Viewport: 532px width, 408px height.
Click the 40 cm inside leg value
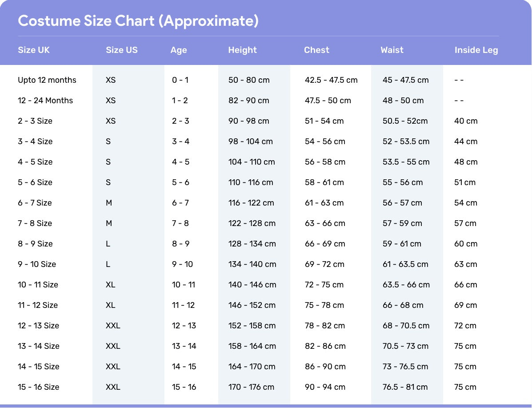click(466, 121)
